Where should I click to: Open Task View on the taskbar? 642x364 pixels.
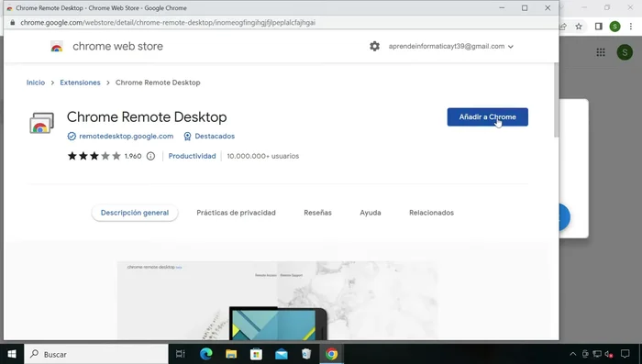tap(180, 354)
